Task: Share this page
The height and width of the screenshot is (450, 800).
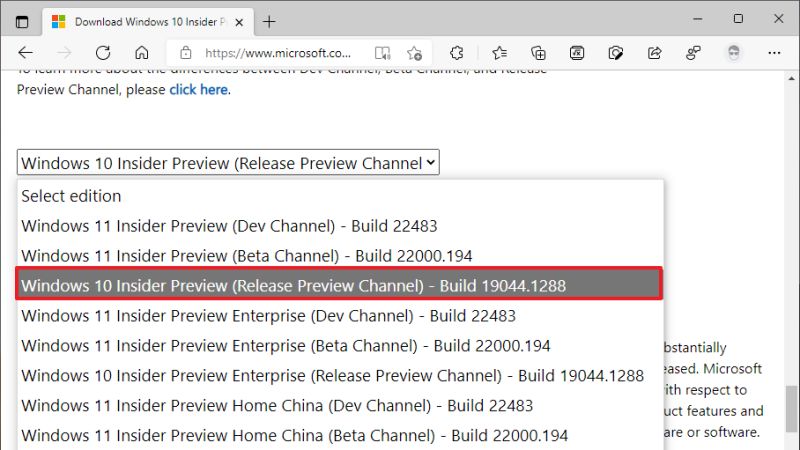Action: click(655, 53)
